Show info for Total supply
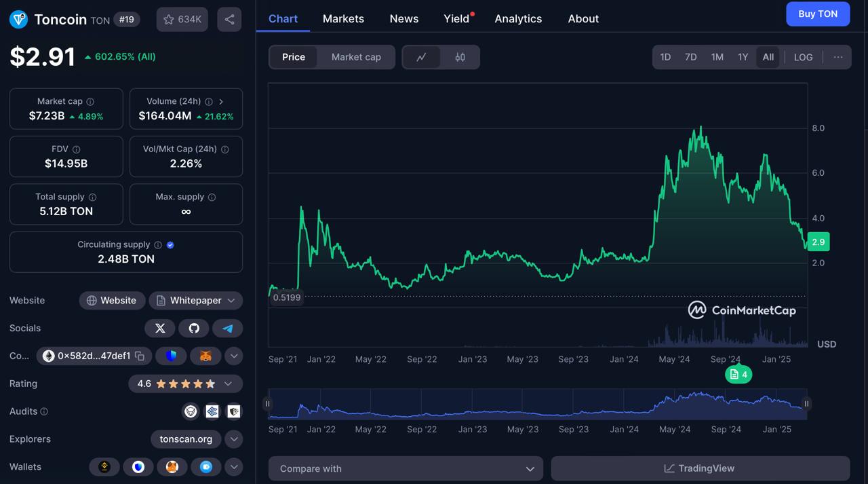Image resolution: width=868 pixels, height=484 pixels. 93,197
